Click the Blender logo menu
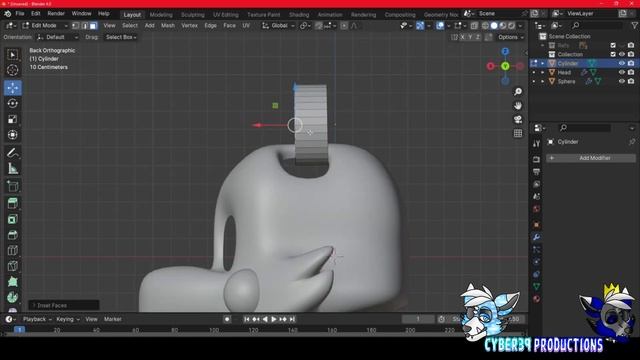Viewport: 640px width, 360px height. tap(7, 14)
